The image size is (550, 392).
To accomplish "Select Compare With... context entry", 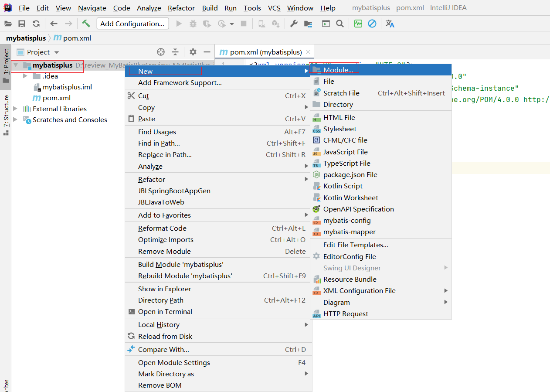I will pos(218,349).
